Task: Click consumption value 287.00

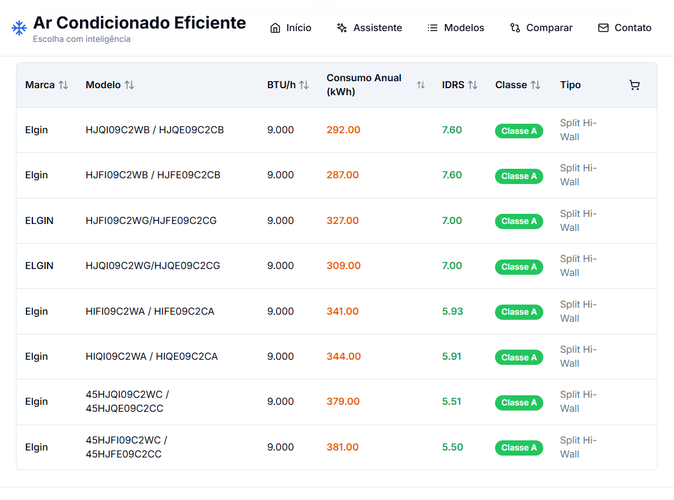Action: 343,175
